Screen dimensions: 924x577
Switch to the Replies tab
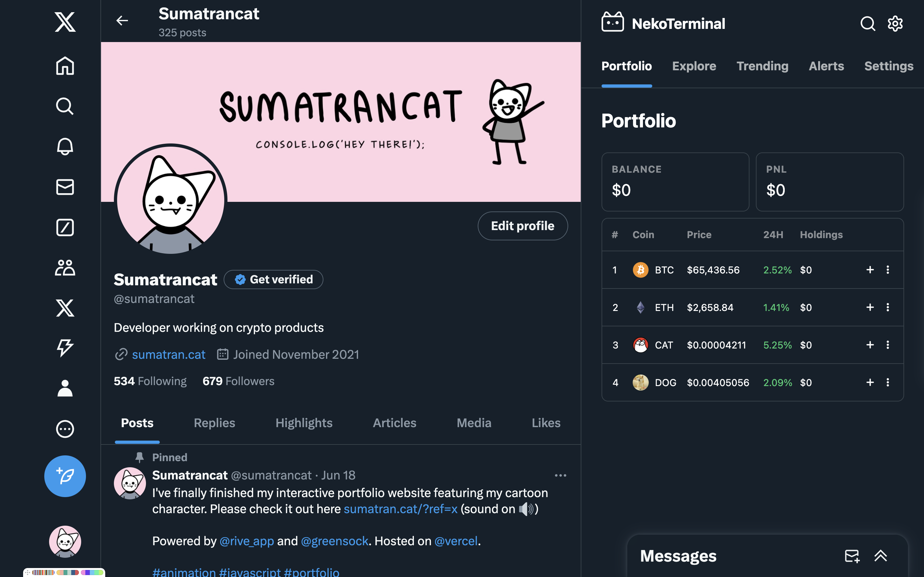(x=214, y=423)
